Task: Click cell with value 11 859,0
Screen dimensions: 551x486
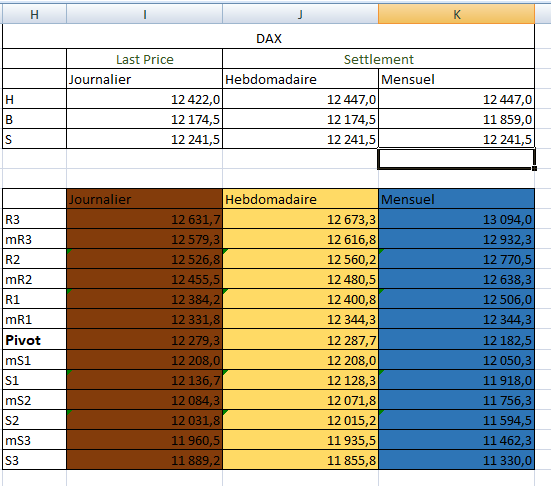Action: click(x=456, y=119)
